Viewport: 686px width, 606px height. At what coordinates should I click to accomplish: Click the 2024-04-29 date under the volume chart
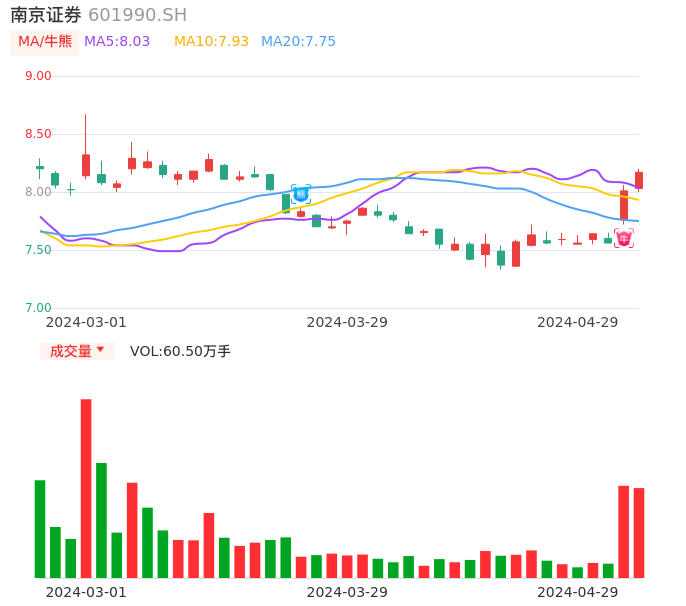tap(578, 592)
